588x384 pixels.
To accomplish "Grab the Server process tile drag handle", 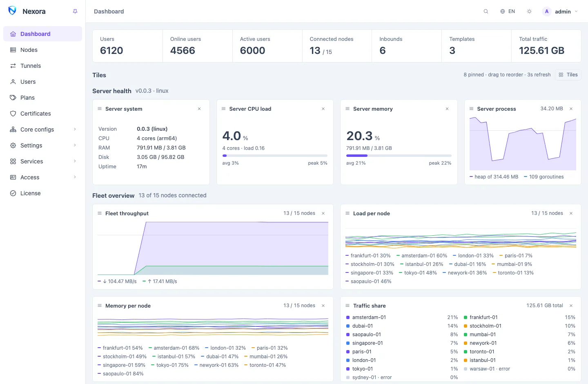I will coord(471,109).
